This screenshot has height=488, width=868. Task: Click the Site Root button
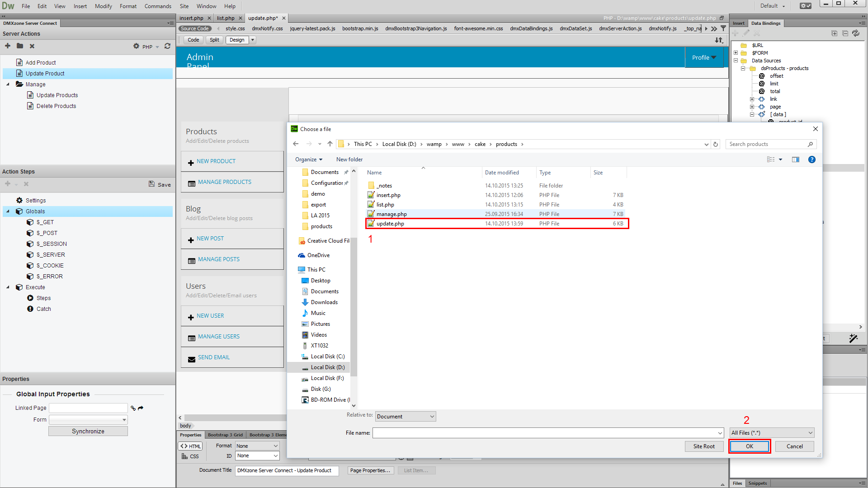click(x=704, y=446)
